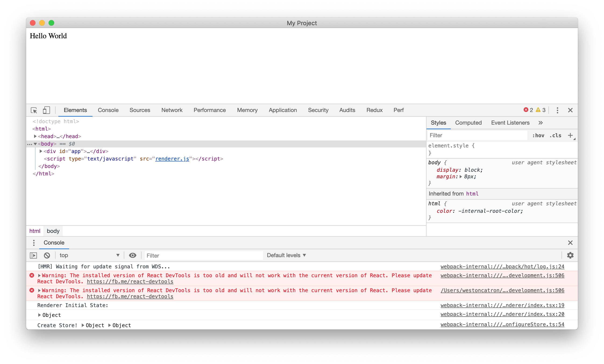Toggle the device toolbar icon
The image size is (604, 364).
tap(46, 110)
